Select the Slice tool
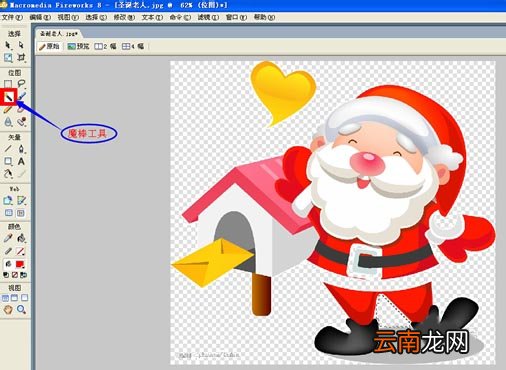Screen dimensions: 506x370 [21, 200]
